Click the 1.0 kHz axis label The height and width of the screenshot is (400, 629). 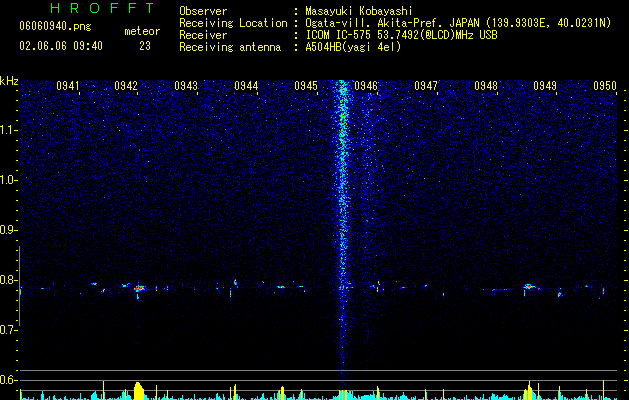click(9, 180)
